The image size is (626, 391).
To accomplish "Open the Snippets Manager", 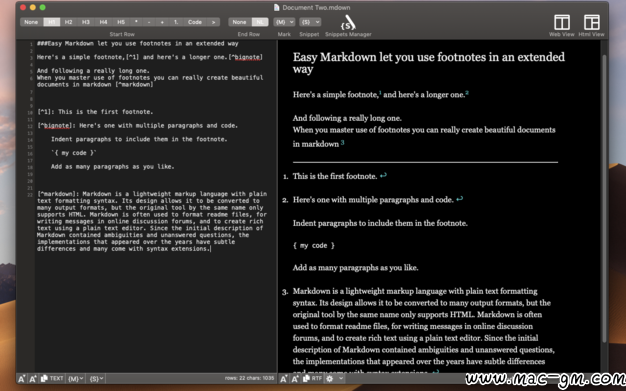I will pos(348,23).
